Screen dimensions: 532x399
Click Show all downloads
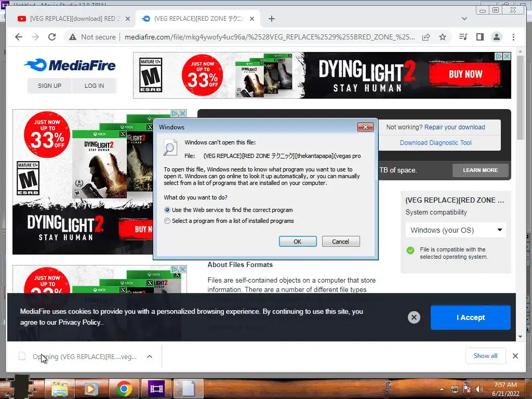point(486,356)
